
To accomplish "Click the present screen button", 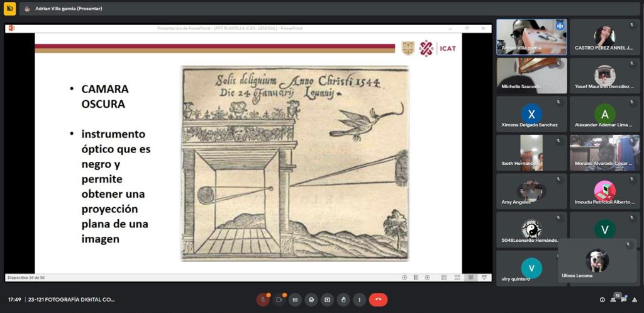I will tap(327, 300).
